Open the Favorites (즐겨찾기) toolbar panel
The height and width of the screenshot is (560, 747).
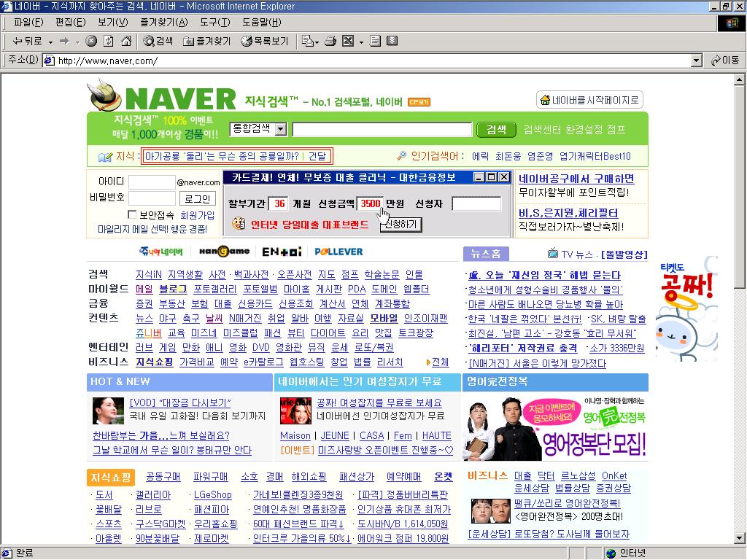tap(207, 42)
